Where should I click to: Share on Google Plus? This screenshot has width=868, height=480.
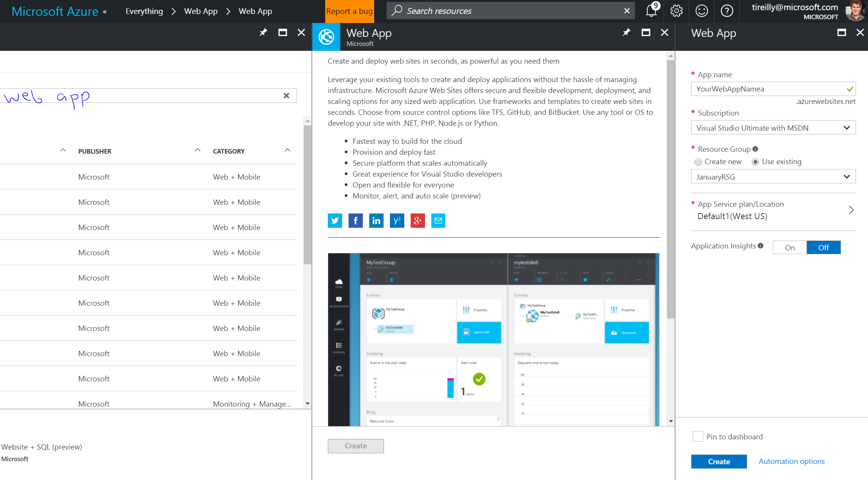tap(418, 221)
